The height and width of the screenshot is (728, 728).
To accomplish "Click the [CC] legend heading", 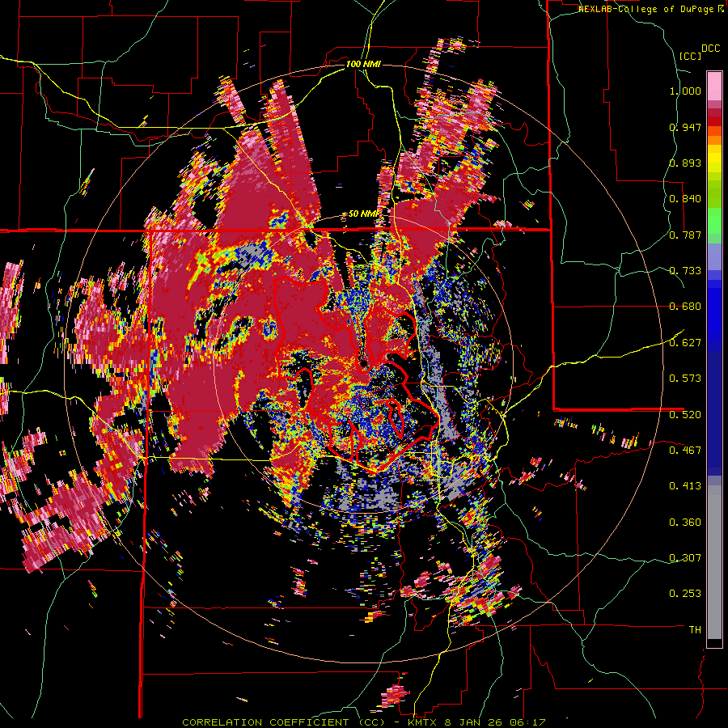I will [x=690, y=56].
